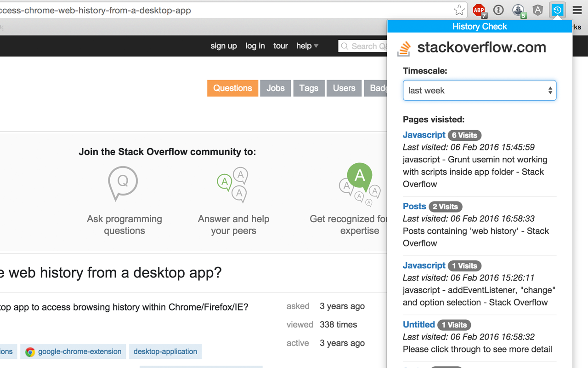588x368 pixels.
Task: Open the Javascript link with 6 Visits
Action: (x=424, y=135)
